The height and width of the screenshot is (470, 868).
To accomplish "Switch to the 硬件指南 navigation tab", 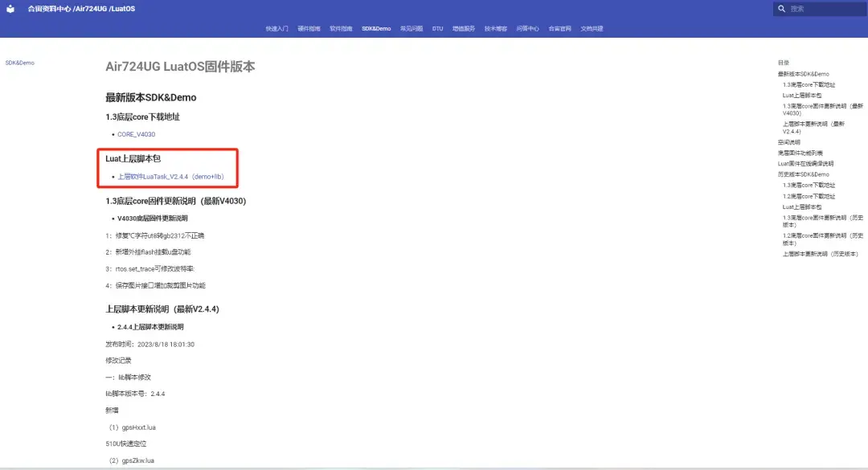I will pos(309,29).
